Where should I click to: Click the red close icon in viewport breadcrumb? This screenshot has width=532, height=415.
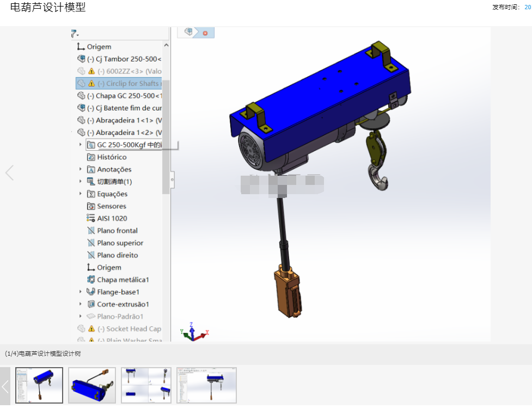tap(205, 33)
